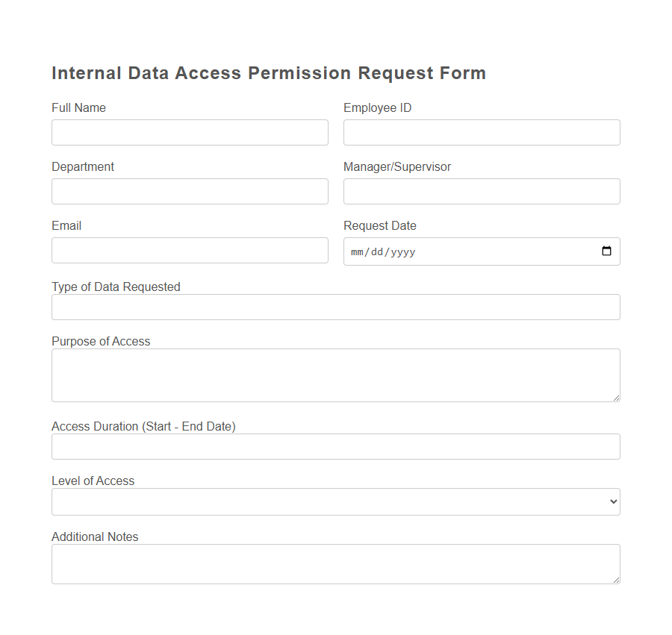Click the resize handle of Additional Notes

616,581
